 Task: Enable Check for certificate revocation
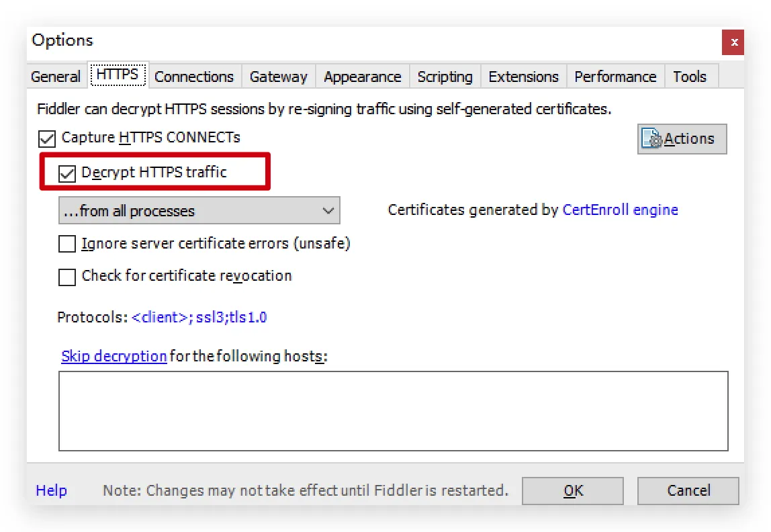coord(67,277)
